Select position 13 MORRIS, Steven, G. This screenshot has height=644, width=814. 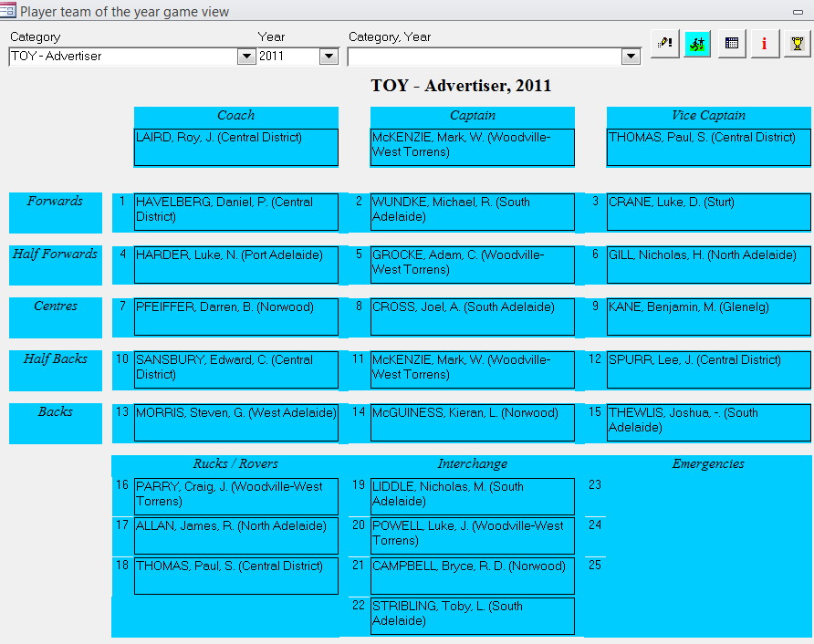tap(235, 422)
